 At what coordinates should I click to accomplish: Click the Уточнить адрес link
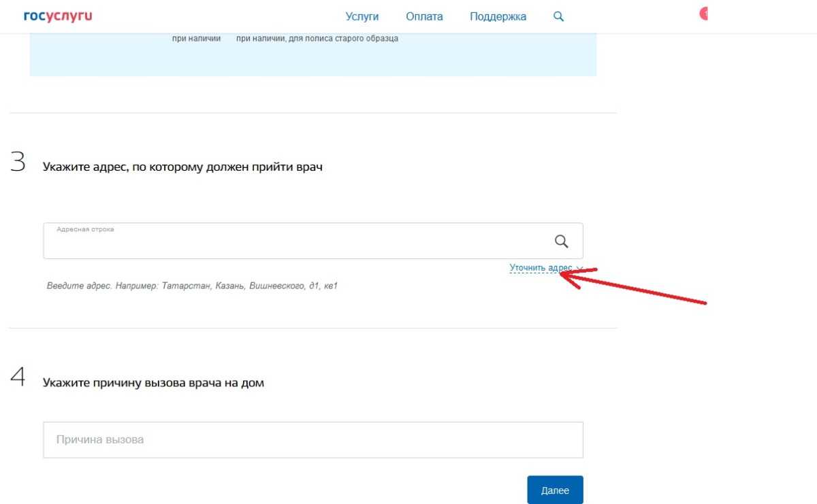541,268
